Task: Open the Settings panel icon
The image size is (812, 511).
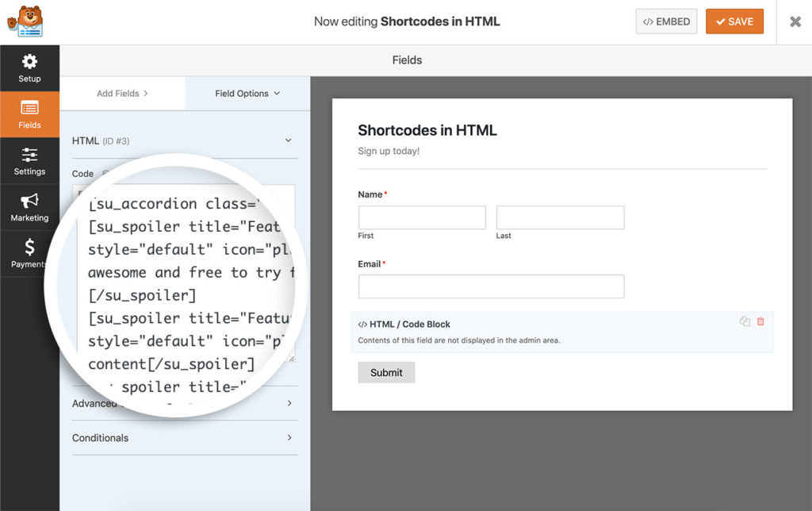Action: pyautogui.click(x=29, y=160)
